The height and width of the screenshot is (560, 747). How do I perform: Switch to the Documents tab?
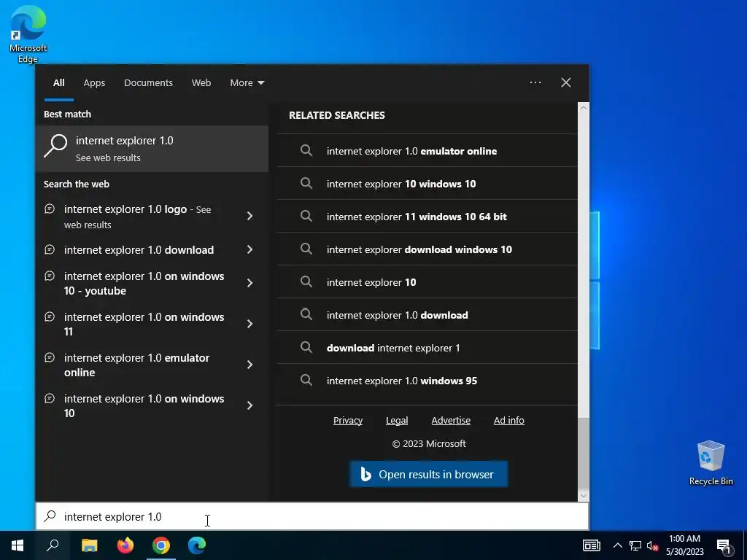point(148,83)
